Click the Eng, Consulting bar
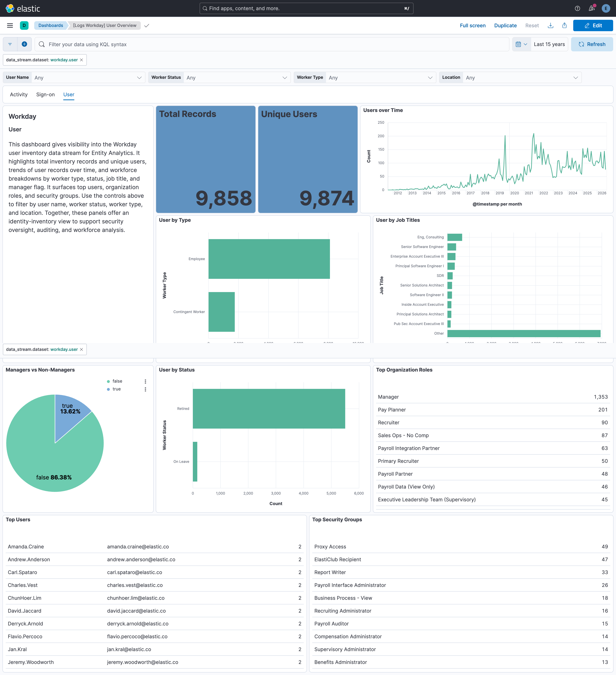This screenshot has width=616, height=675. click(455, 237)
